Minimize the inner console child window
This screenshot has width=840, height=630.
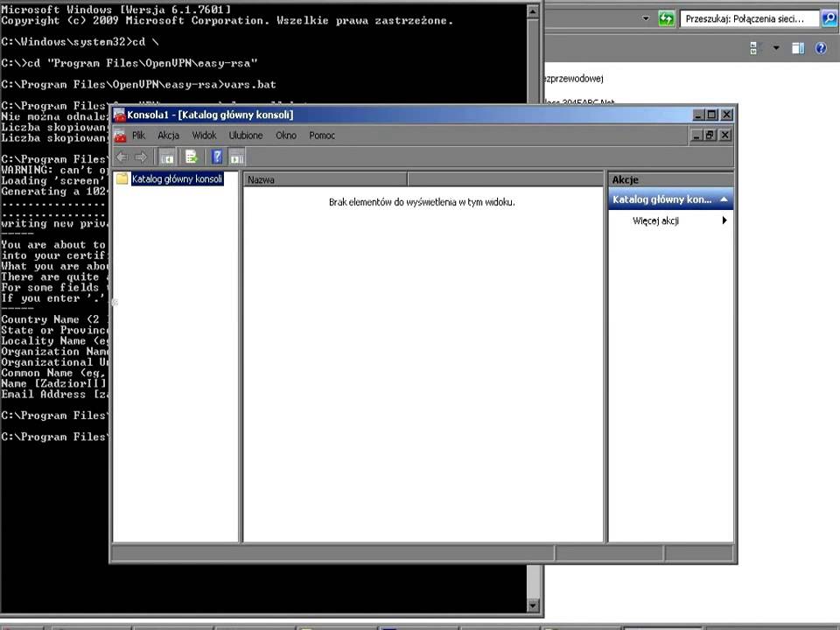[696, 136]
